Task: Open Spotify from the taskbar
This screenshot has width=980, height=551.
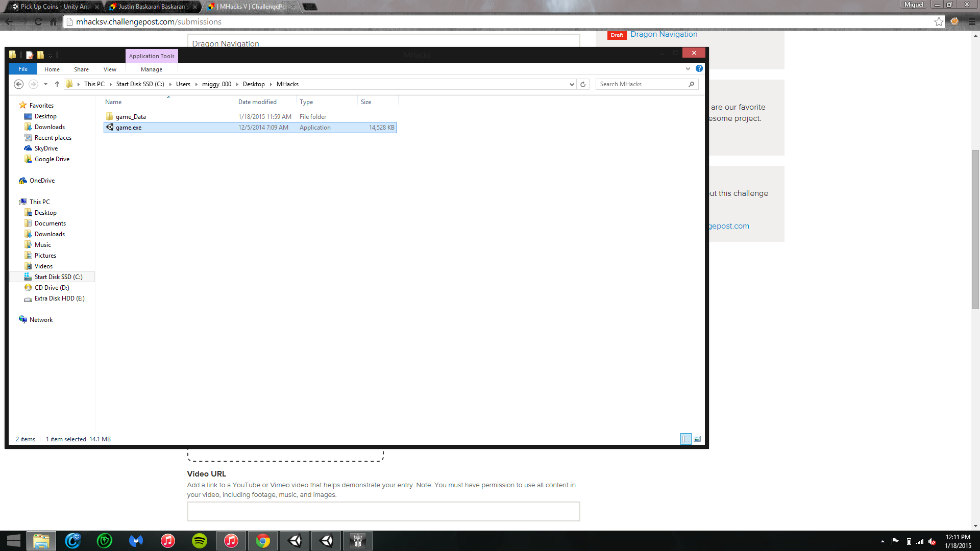Action: [x=200, y=541]
